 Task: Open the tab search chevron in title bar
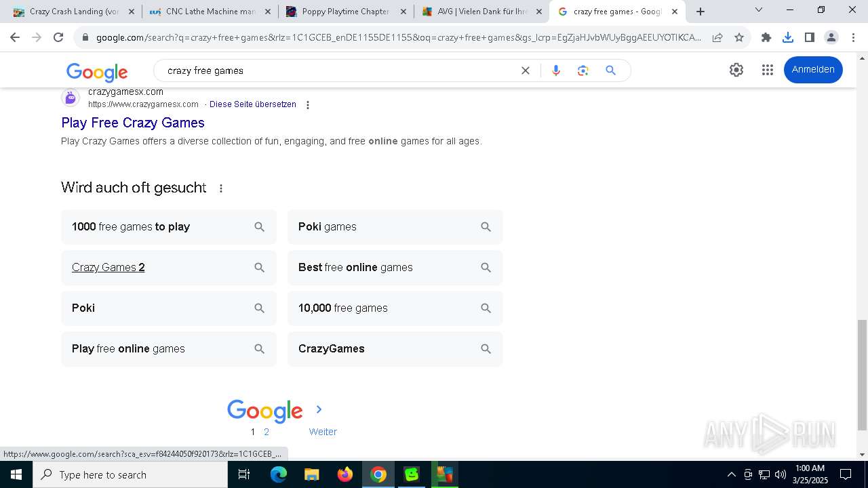759,9
